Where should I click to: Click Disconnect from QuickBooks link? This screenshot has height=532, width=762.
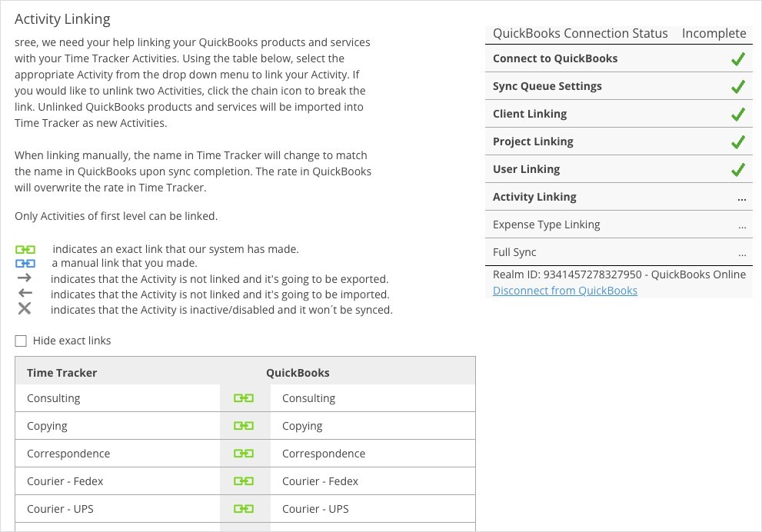[x=564, y=291]
